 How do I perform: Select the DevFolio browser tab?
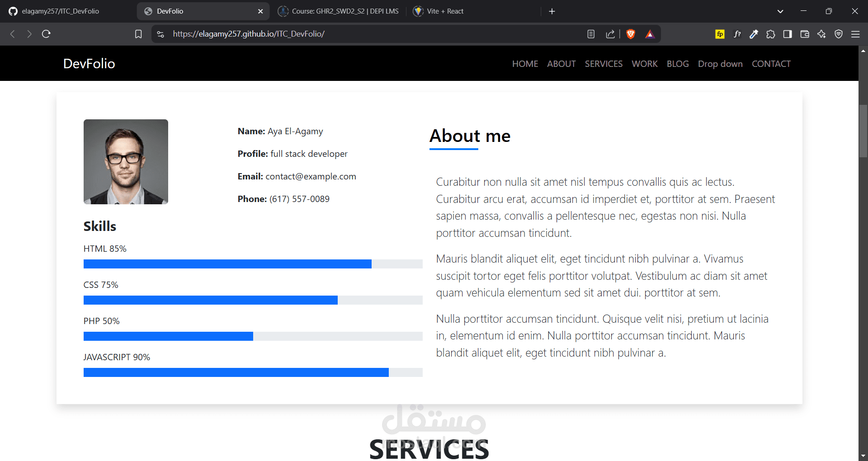203,11
